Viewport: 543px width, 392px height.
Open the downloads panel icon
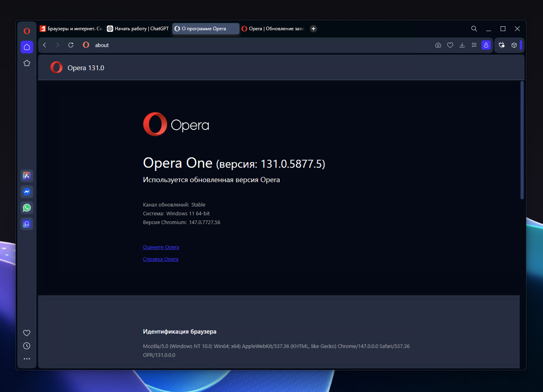462,45
